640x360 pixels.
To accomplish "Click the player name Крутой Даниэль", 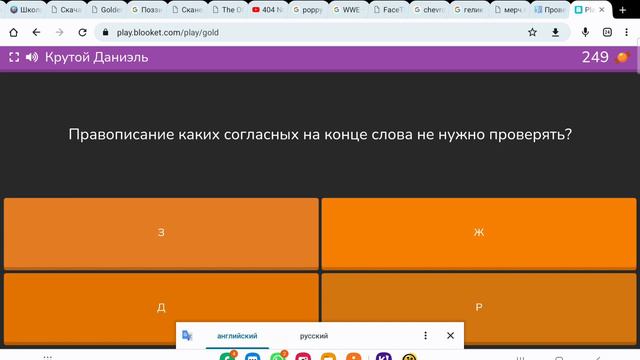I will click(97, 58).
